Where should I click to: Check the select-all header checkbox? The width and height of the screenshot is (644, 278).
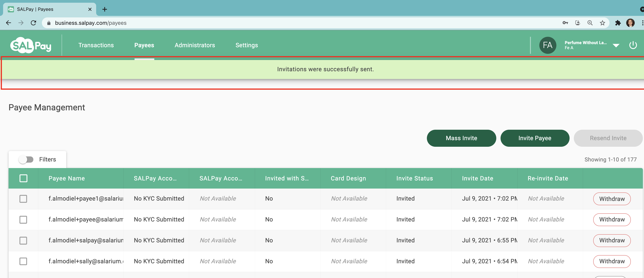tap(23, 178)
